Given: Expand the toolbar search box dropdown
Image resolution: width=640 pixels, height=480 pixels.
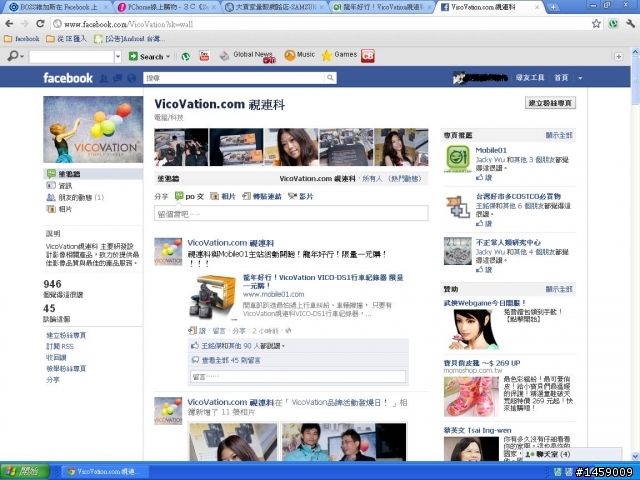Looking at the screenshot, I should [x=118, y=56].
